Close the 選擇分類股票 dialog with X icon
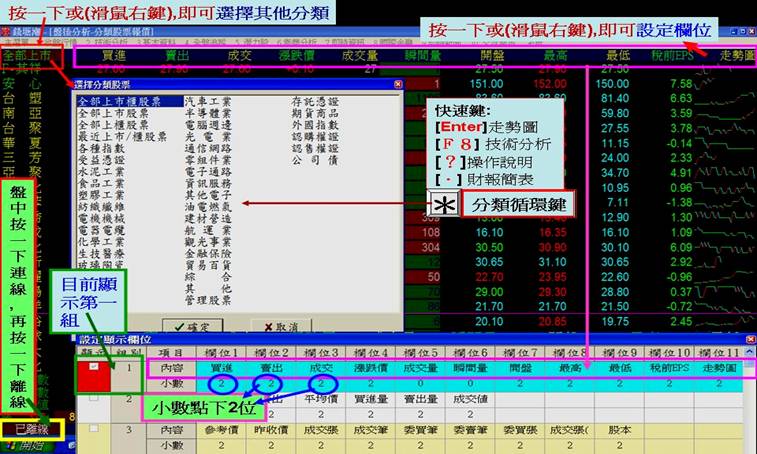757x454 pixels. 397,86
